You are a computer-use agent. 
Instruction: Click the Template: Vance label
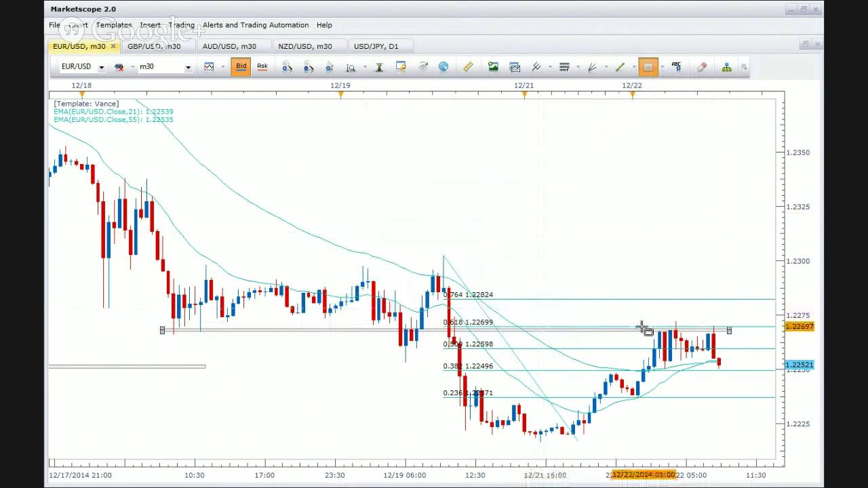click(86, 104)
